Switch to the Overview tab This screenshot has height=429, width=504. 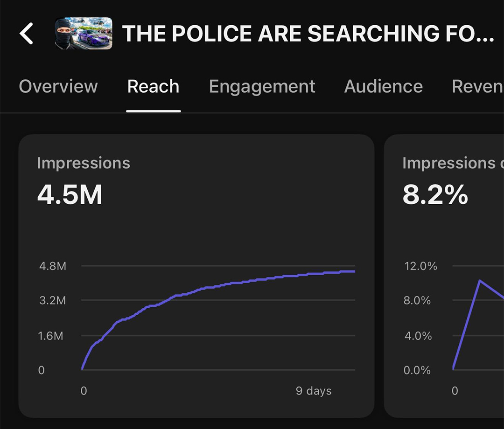click(x=58, y=87)
